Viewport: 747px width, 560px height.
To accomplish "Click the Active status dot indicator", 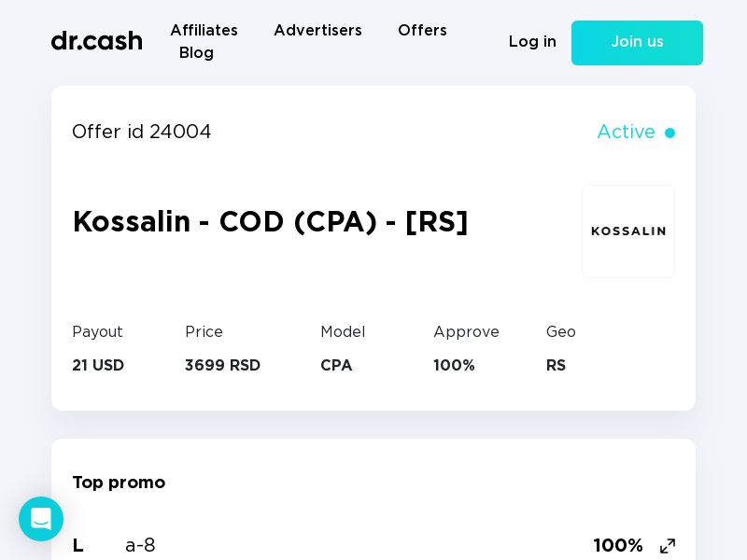I will coord(669,133).
